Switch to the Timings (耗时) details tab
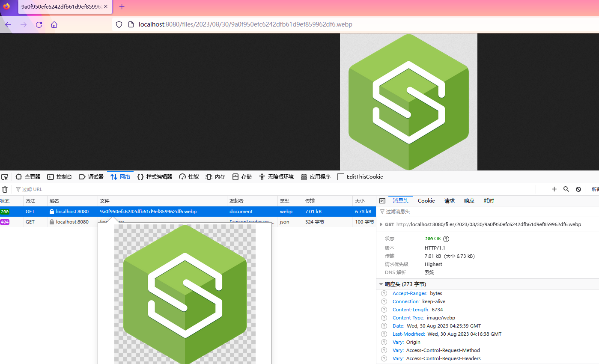 click(x=489, y=201)
